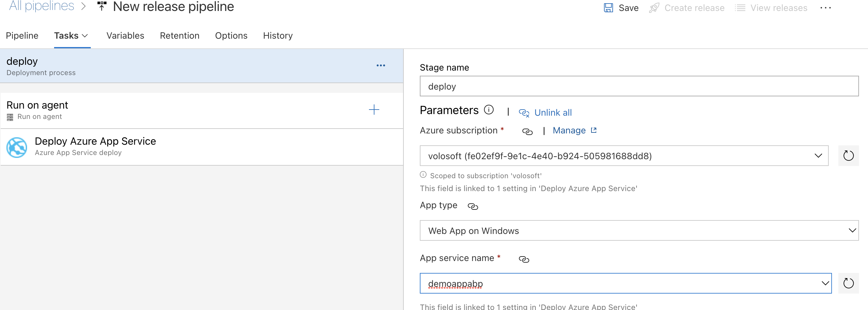Expand the Azure subscription dropdown
The image size is (868, 310).
point(818,156)
